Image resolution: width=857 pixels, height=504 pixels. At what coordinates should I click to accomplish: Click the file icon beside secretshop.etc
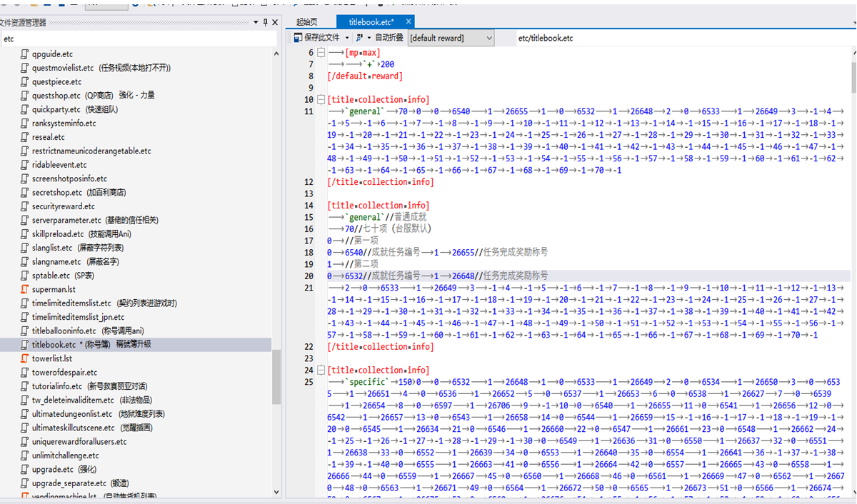pos(24,193)
